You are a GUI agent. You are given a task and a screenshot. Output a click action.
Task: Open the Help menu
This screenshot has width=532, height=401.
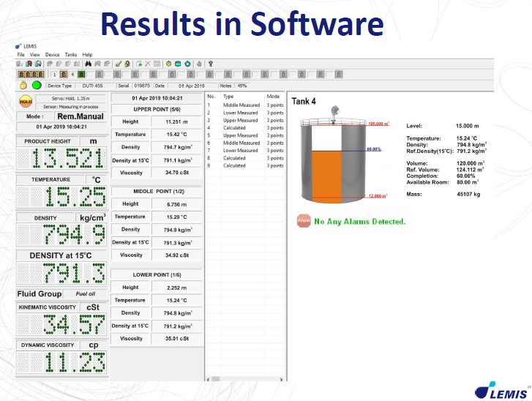point(87,55)
